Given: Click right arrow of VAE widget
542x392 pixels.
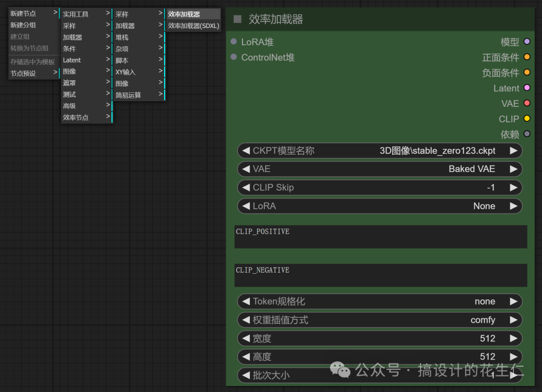Looking at the screenshot, I should 514,169.
